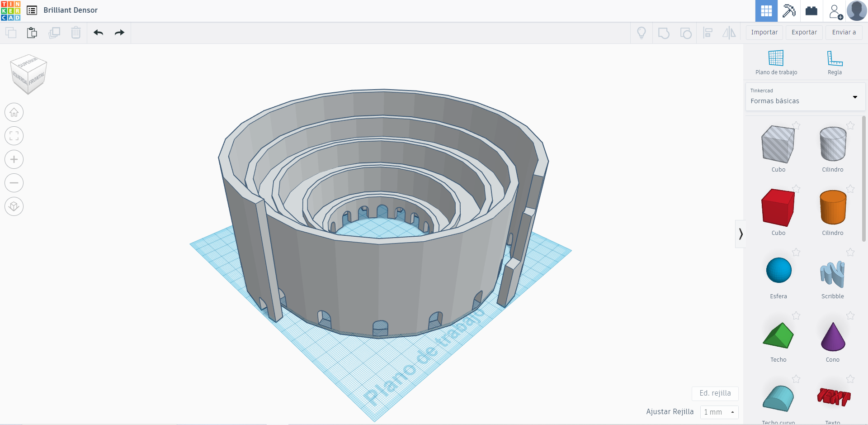Favorite the hole Cubo star

796,125
